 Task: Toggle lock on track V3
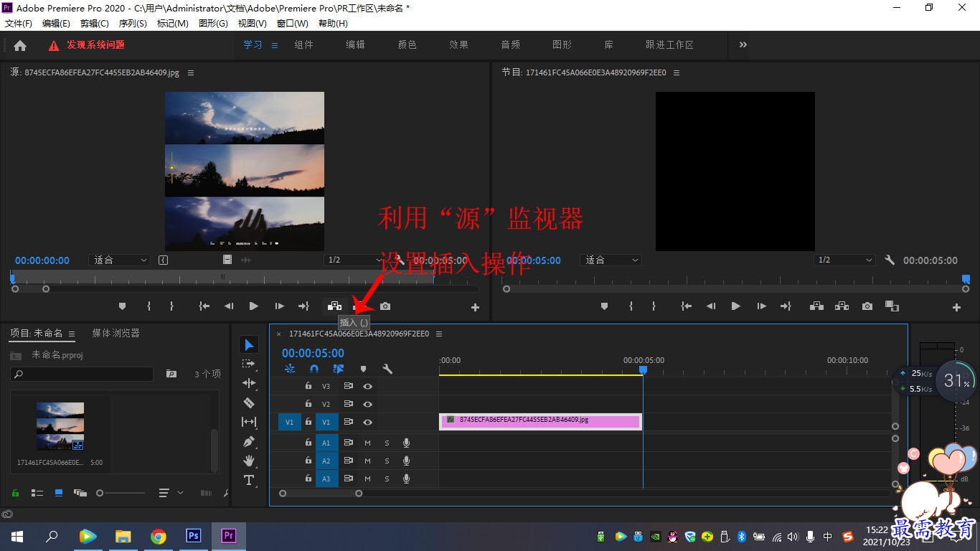point(308,386)
